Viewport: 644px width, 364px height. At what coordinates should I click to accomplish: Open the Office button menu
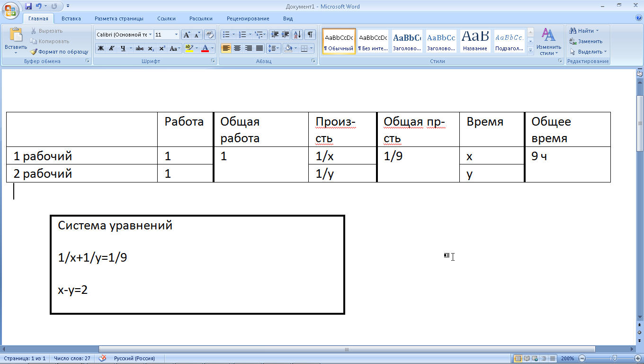click(10, 10)
